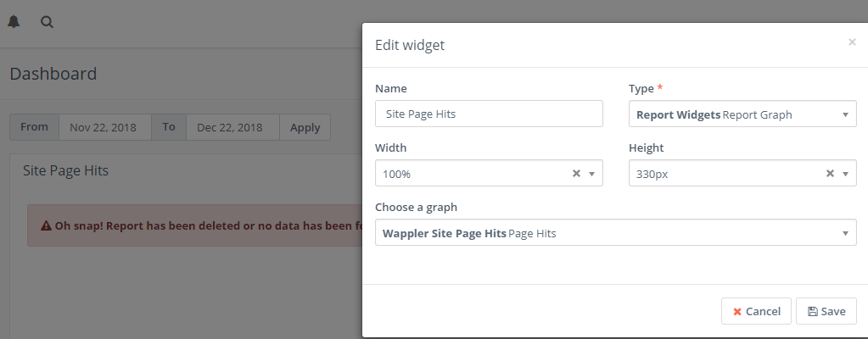
Task: Click the From date field Nov 22, 2018
Action: click(x=104, y=127)
